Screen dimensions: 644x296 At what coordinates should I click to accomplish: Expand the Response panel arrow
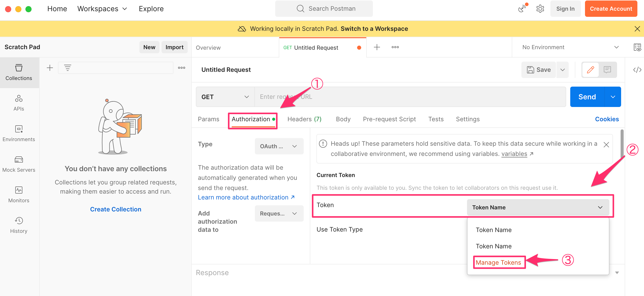[617, 273]
